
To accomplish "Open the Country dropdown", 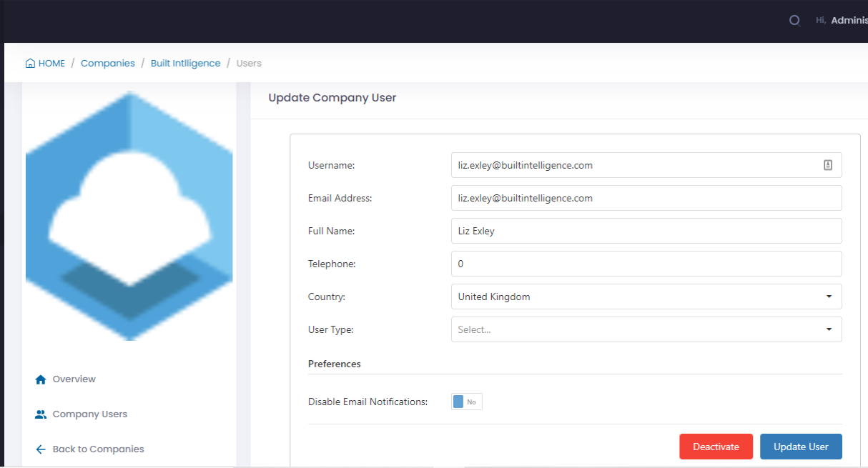I will tap(646, 297).
